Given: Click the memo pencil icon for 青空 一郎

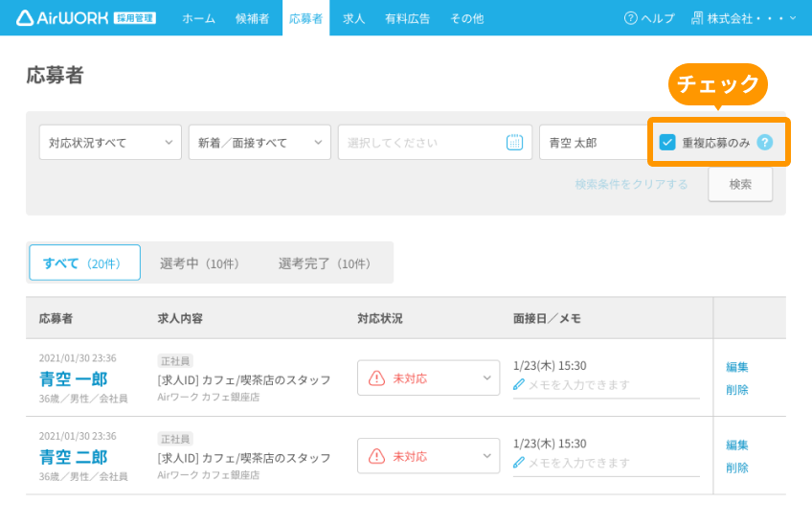Looking at the screenshot, I should (518, 384).
